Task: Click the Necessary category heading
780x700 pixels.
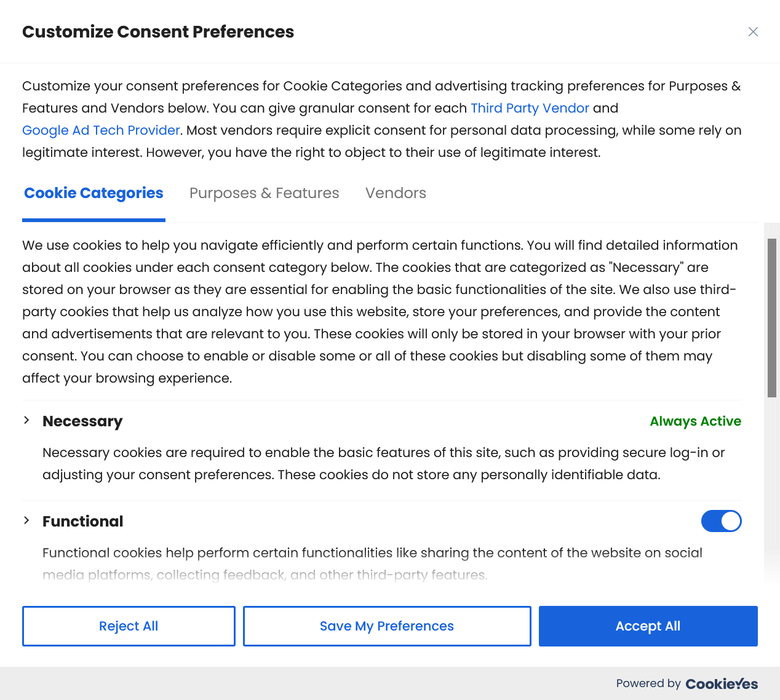Action: click(82, 421)
